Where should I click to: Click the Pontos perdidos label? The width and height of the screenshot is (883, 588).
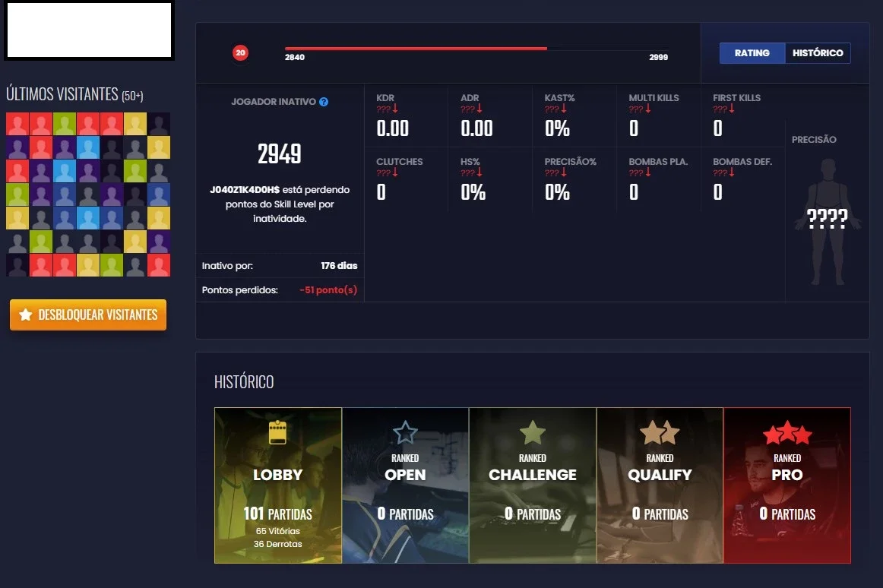(240, 290)
